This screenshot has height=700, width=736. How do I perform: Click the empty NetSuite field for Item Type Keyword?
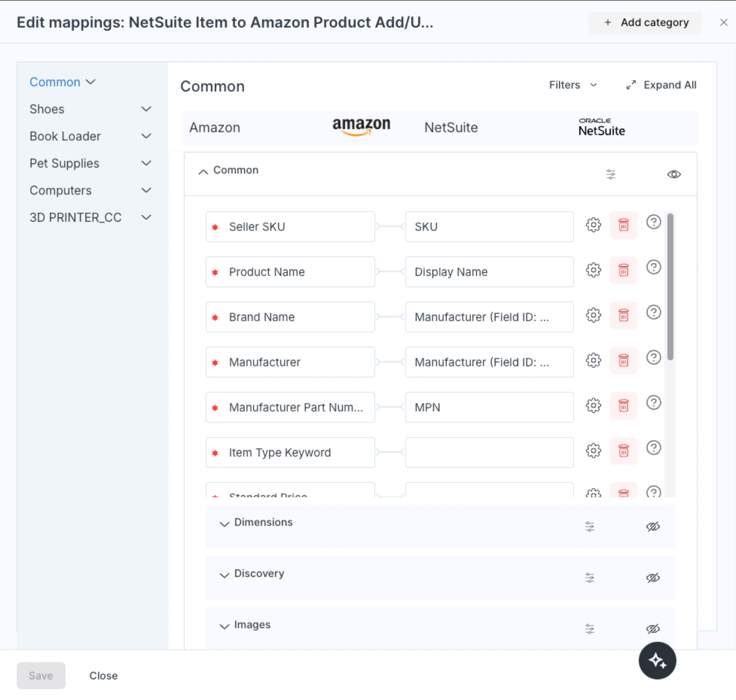click(489, 453)
